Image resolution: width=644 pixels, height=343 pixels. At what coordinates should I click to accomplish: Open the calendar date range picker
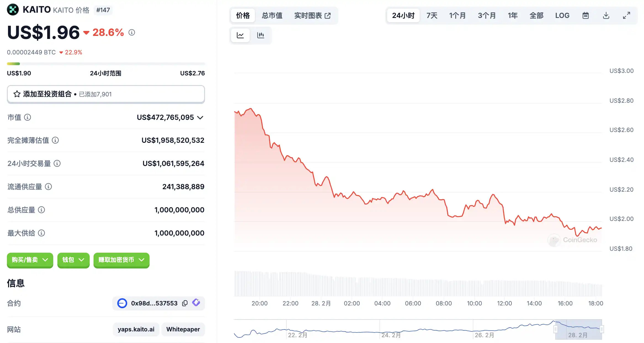pyautogui.click(x=586, y=15)
